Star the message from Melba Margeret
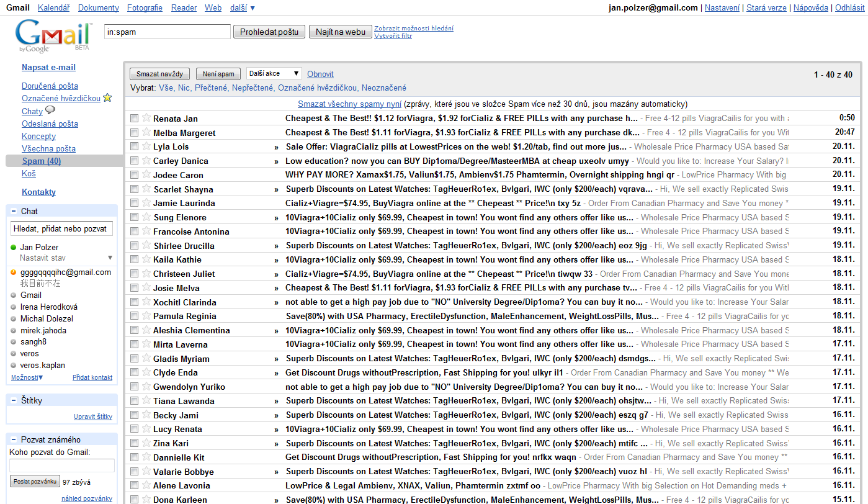Screen dimensions: 868x504 pyautogui.click(x=146, y=132)
